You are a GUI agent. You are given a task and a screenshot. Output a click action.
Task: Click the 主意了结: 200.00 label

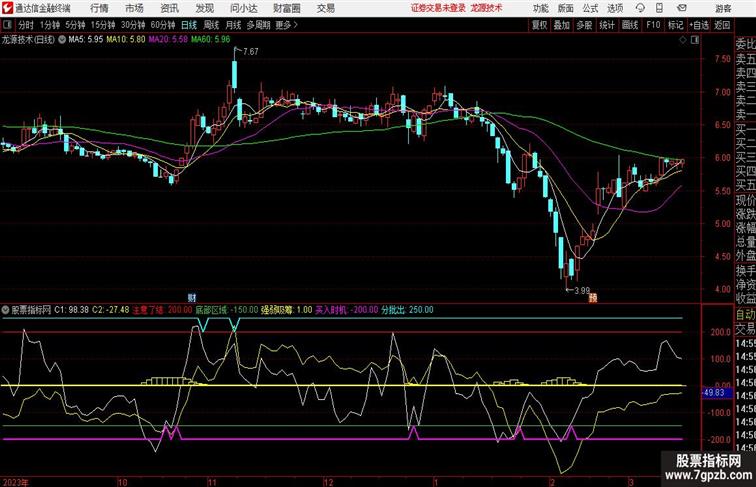[162, 310]
